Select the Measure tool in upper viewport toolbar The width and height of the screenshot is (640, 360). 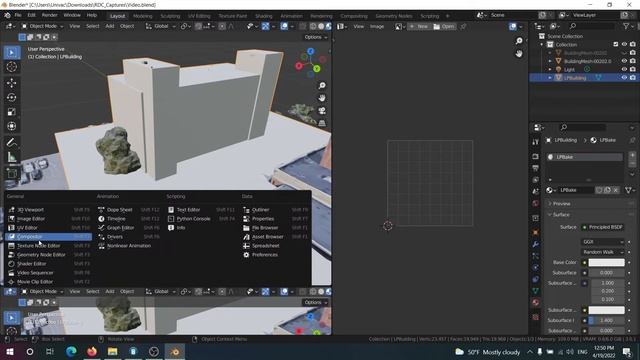tap(11, 157)
